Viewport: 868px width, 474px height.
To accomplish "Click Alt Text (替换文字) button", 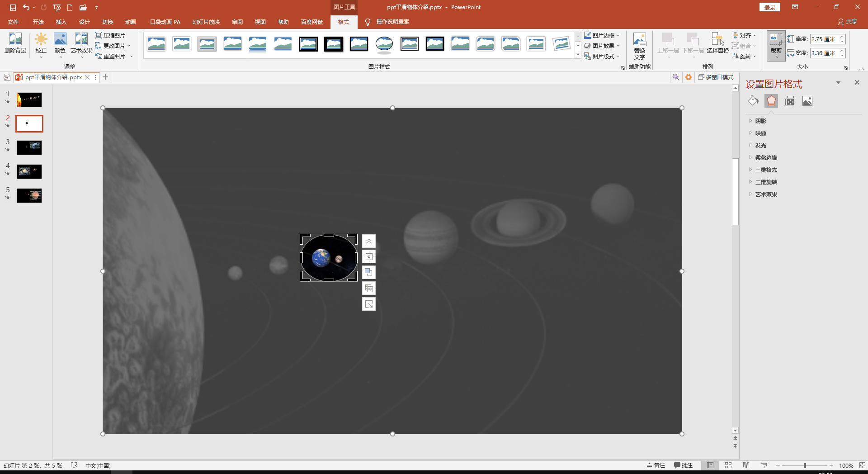I will pyautogui.click(x=640, y=46).
